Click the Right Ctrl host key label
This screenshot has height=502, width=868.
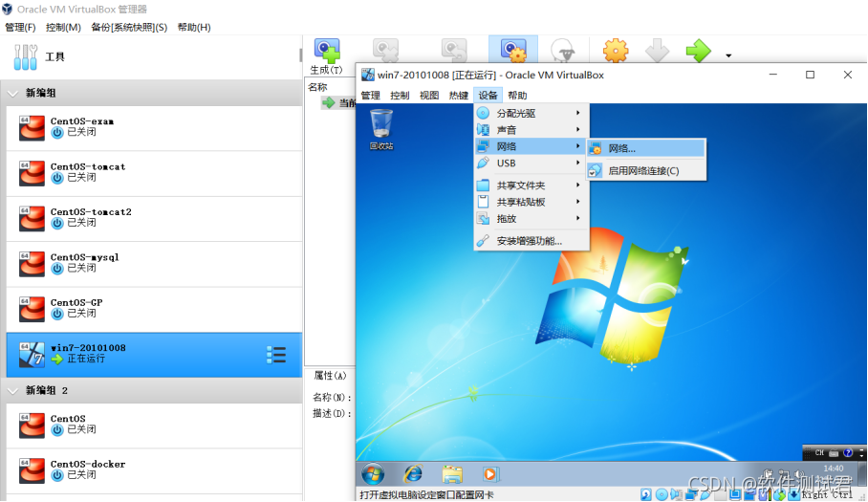(827, 494)
